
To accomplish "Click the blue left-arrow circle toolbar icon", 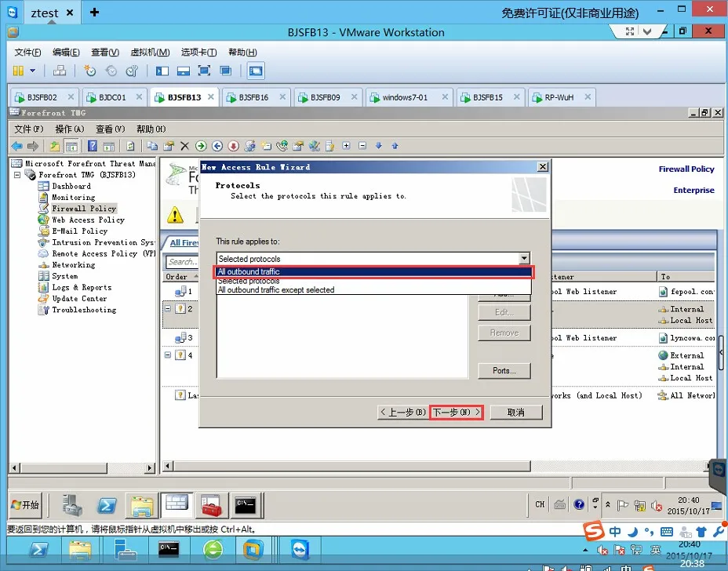I will [217, 146].
